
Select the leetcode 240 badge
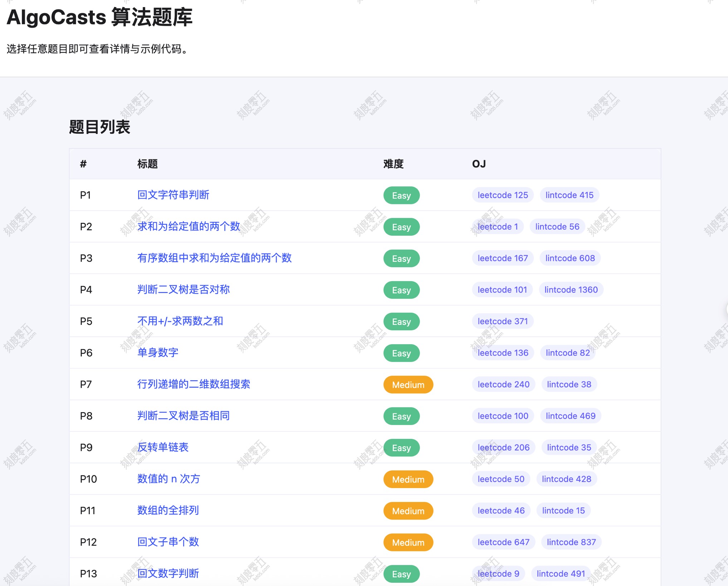tap(503, 384)
